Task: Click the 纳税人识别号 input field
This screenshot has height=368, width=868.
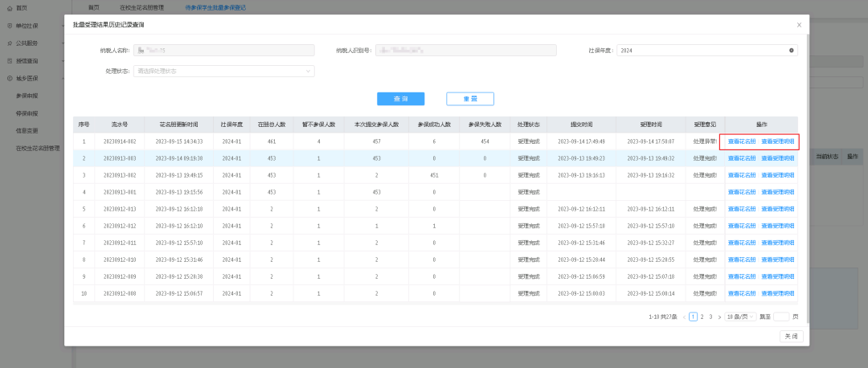Action: tap(466, 51)
